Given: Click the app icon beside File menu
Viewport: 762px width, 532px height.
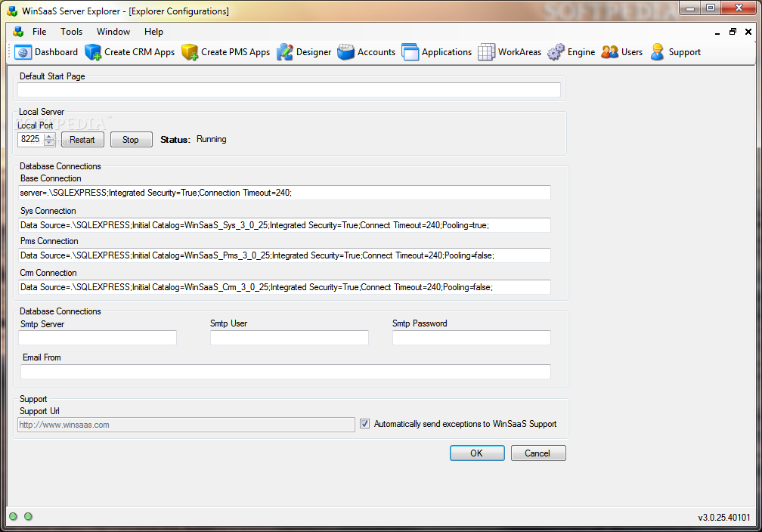Looking at the screenshot, I should 18,32.
